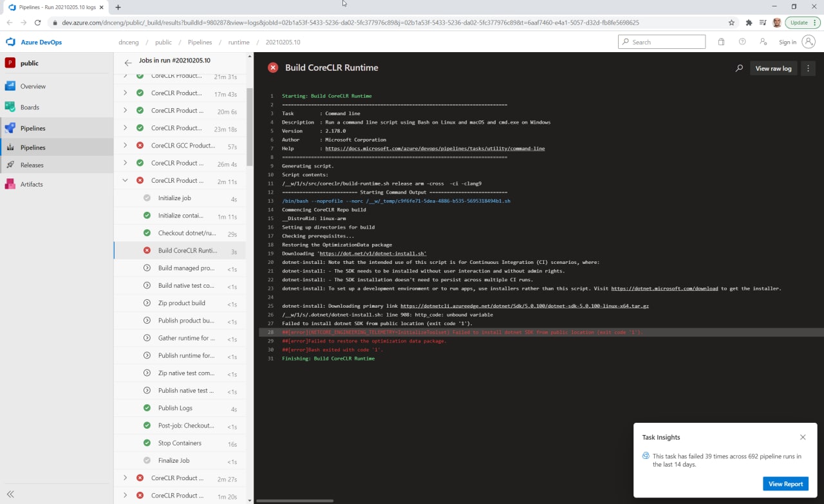Expand the CoreCLR Product job 23m 18s
This screenshot has width=824, height=504.
point(126,128)
